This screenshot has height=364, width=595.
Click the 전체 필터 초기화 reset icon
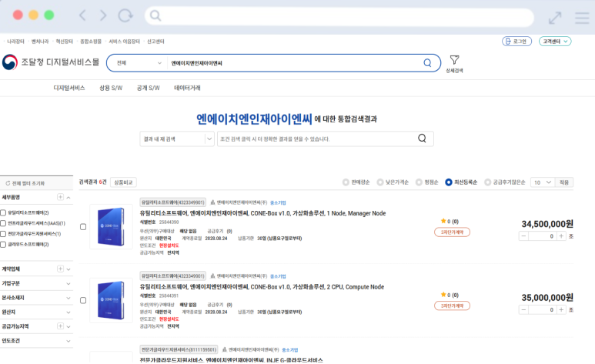8,183
